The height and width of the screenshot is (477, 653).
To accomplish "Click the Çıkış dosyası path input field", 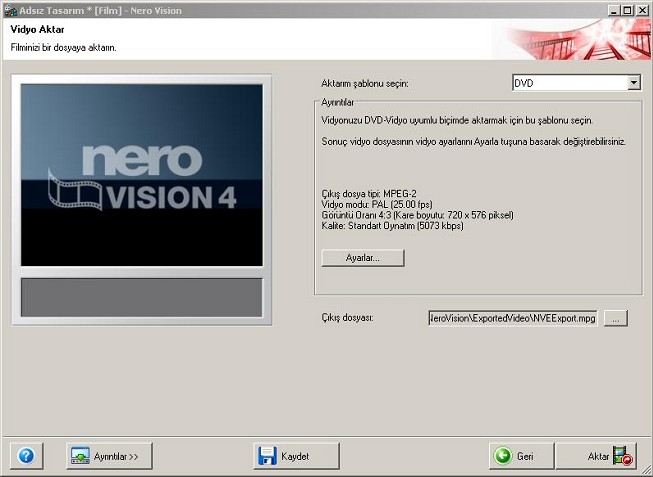I will coord(513,318).
